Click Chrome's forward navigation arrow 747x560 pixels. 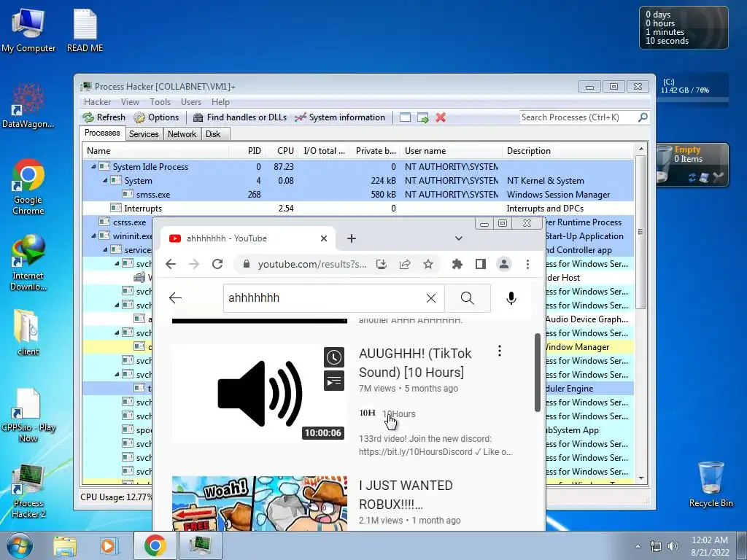coord(194,264)
